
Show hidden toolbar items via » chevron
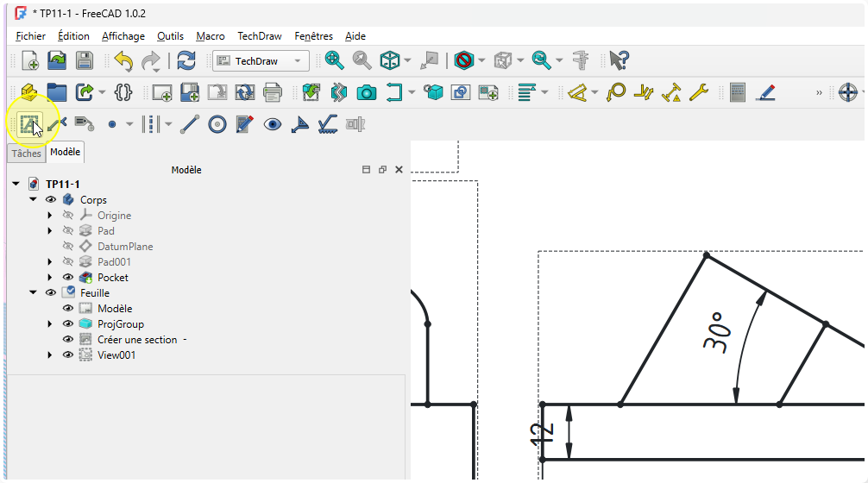pyautogui.click(x=819, y=92)
